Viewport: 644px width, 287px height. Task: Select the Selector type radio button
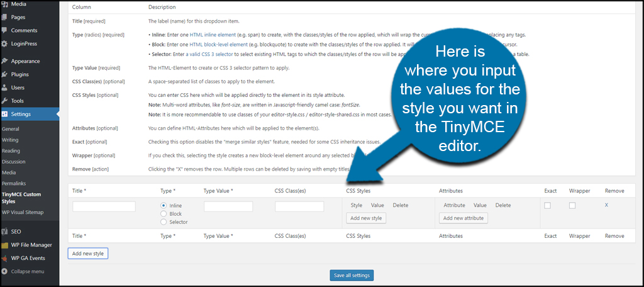[164, 222]
